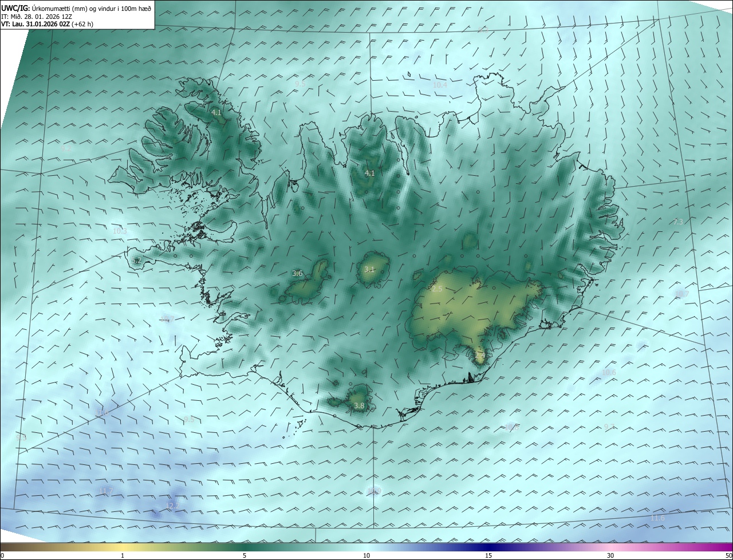Click the 'IT: Mið. 28. 01. 2026 12Z' line
This screenshot has width=733, height=560.
37,17
